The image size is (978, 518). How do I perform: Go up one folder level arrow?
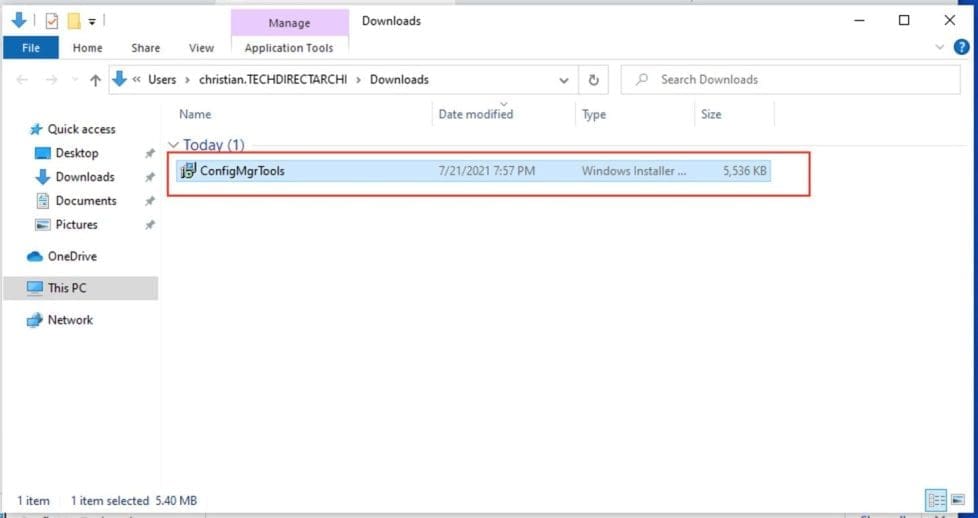pos(96,80)
